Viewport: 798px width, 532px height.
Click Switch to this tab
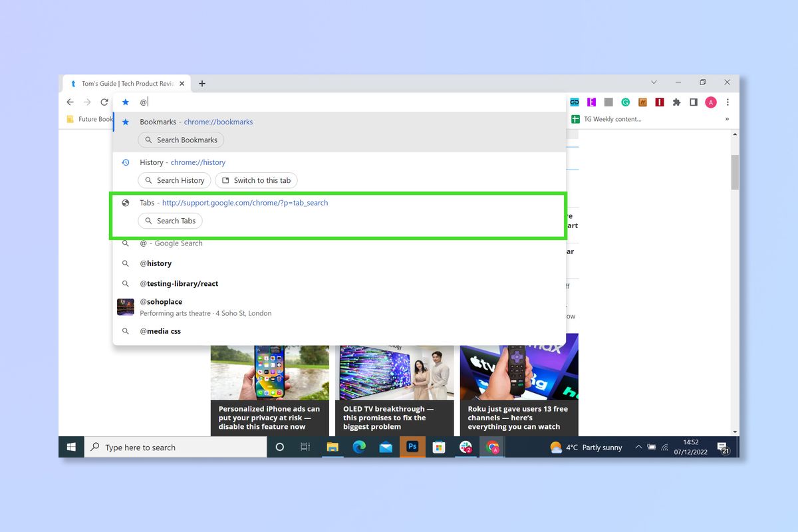pos(256,180)
